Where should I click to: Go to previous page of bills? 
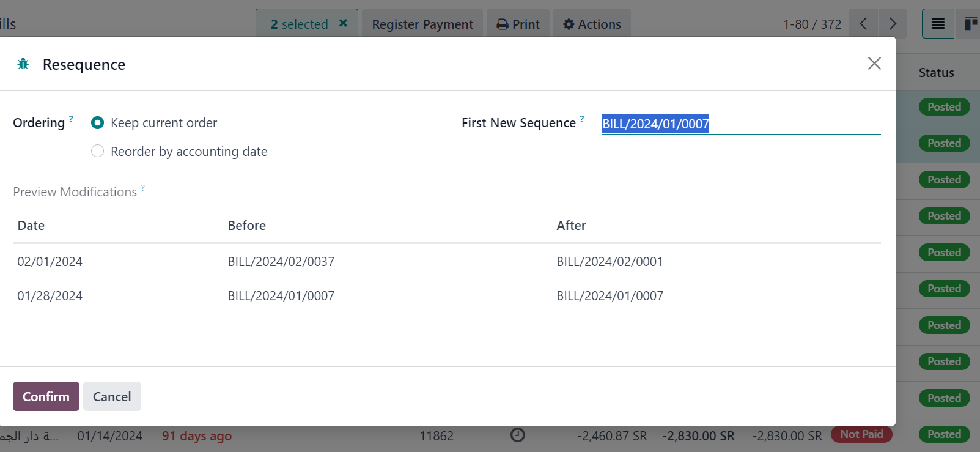point(863,24)
